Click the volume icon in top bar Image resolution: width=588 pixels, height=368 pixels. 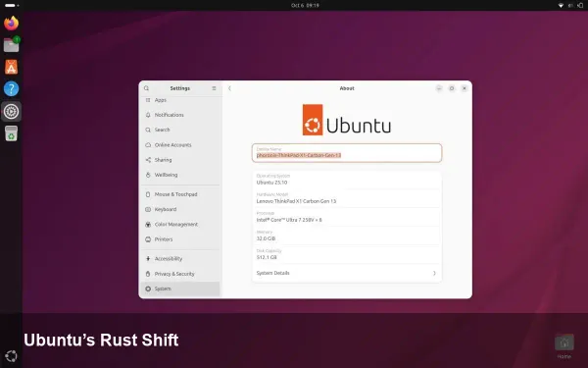(570, 5)
